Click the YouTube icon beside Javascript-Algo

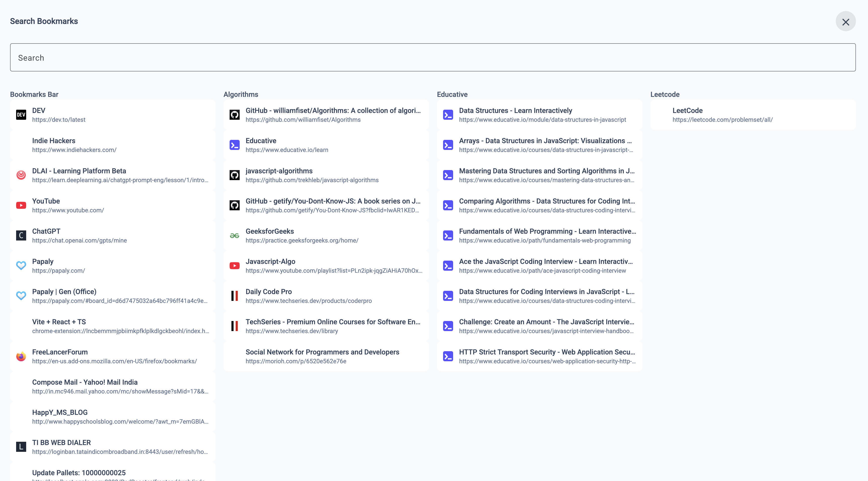coord(235,266)
